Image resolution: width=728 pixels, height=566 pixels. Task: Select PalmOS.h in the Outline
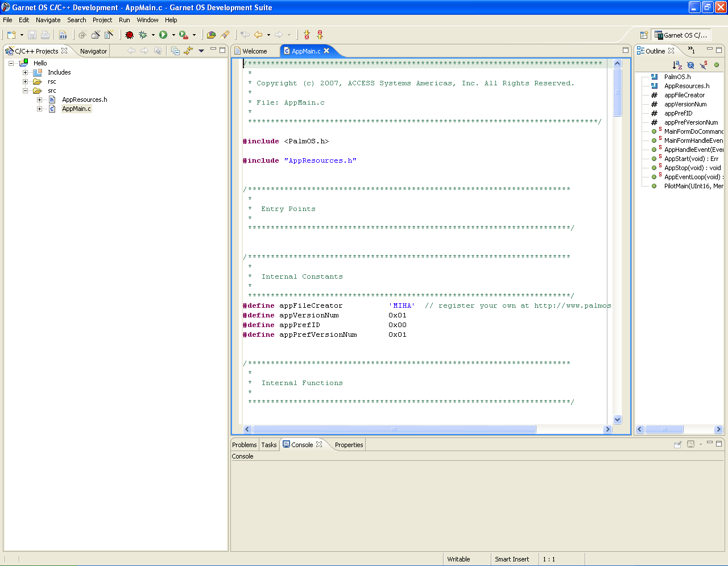(x=677, y=77)
